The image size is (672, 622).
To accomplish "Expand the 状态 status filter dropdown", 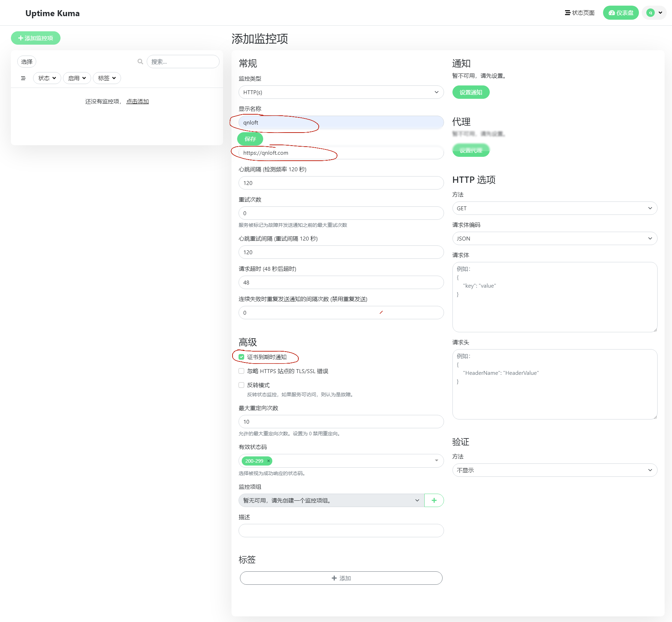I will [x=47, y=78].
